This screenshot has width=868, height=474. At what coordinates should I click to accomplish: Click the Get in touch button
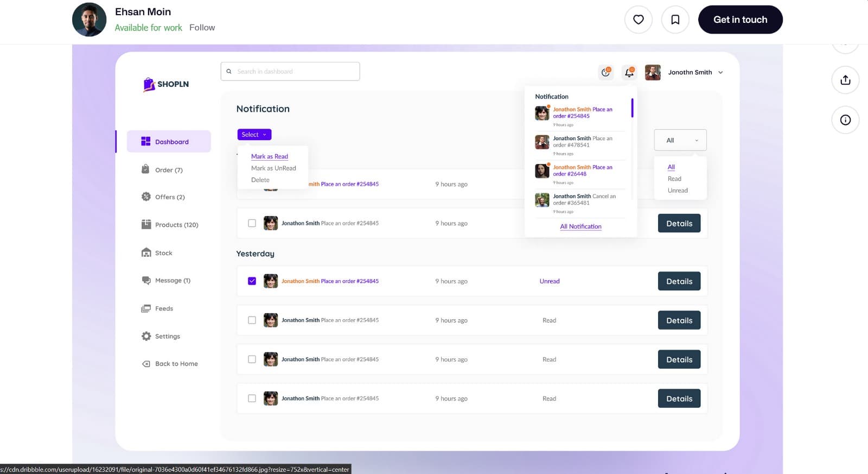pyautogui.click(x=740, y=20)
